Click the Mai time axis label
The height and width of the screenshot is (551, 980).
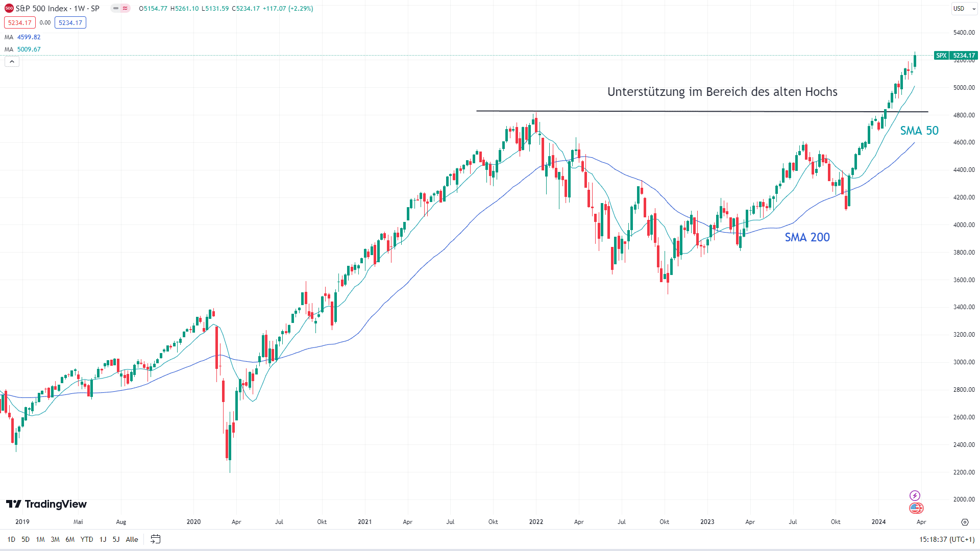click(78, 522)
